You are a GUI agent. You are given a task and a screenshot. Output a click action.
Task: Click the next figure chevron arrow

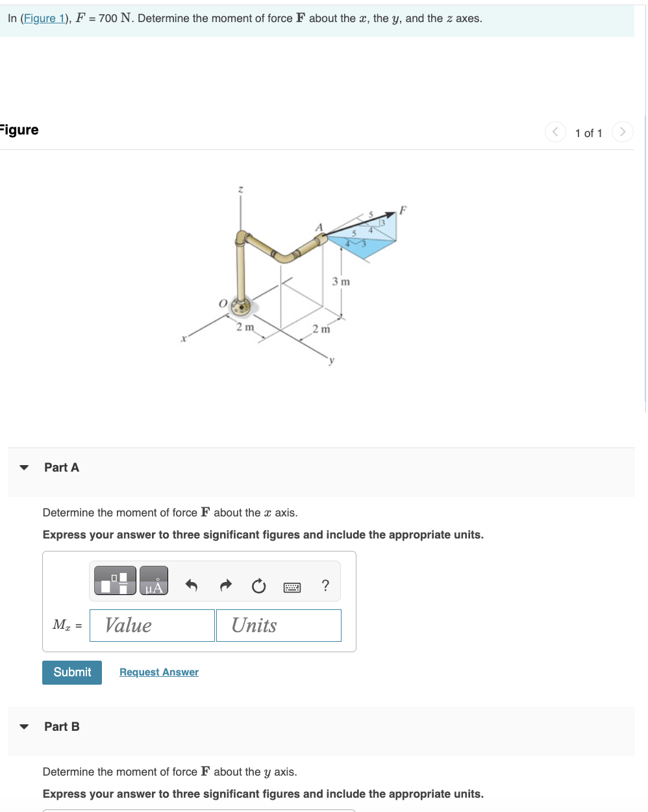(x=622, y=132)
